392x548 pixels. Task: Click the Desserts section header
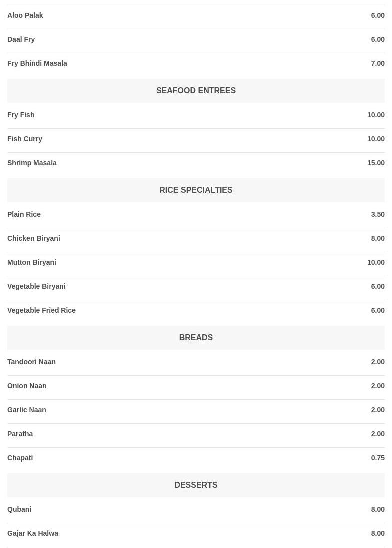click(x=196, y=485)
